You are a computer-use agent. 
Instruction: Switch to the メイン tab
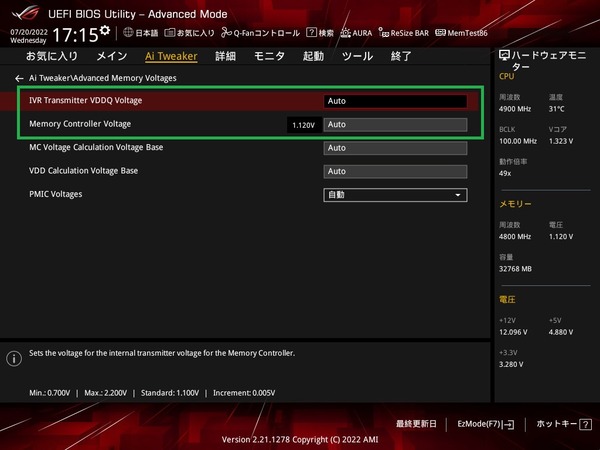pos(111,57)
